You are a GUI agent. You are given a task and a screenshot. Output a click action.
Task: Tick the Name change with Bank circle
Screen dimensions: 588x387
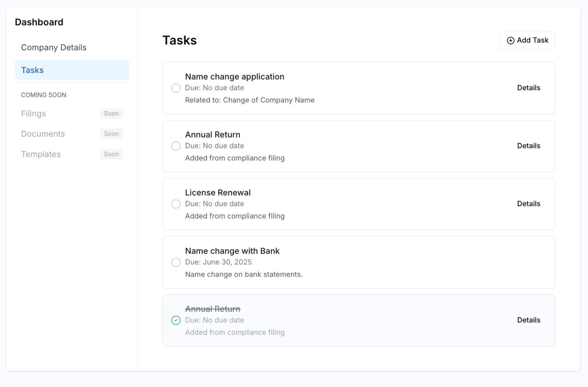tap(176, 262)
